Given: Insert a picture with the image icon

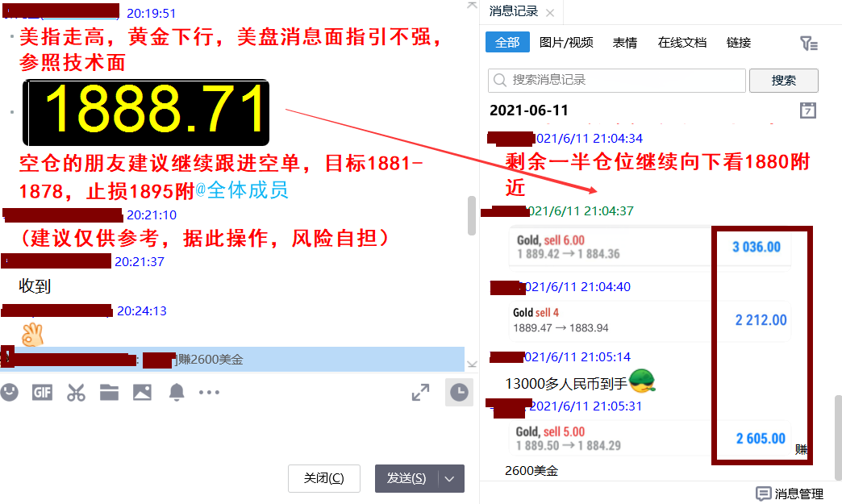Looking at the screenshot, I should click(x=142, y=393).
